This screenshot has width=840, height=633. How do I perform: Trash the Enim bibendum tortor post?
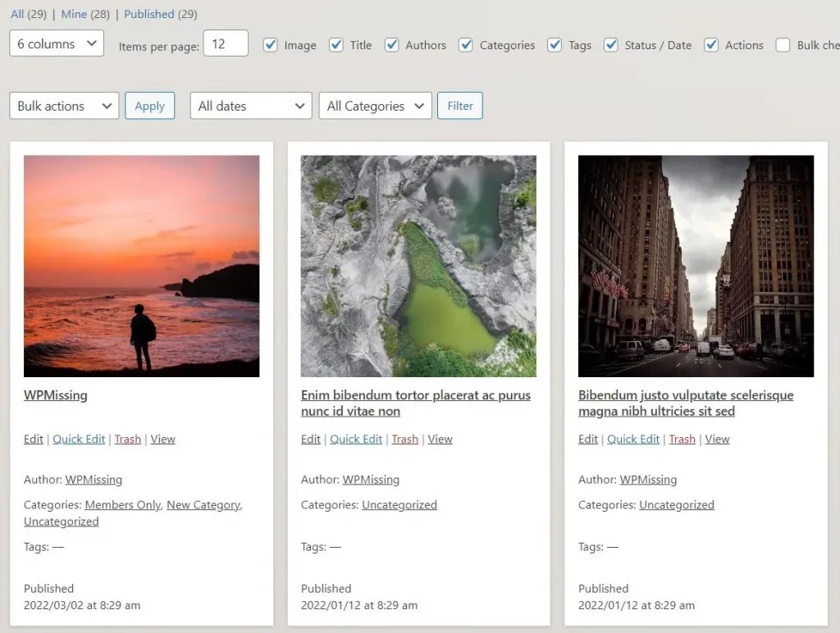pos(405,439)
